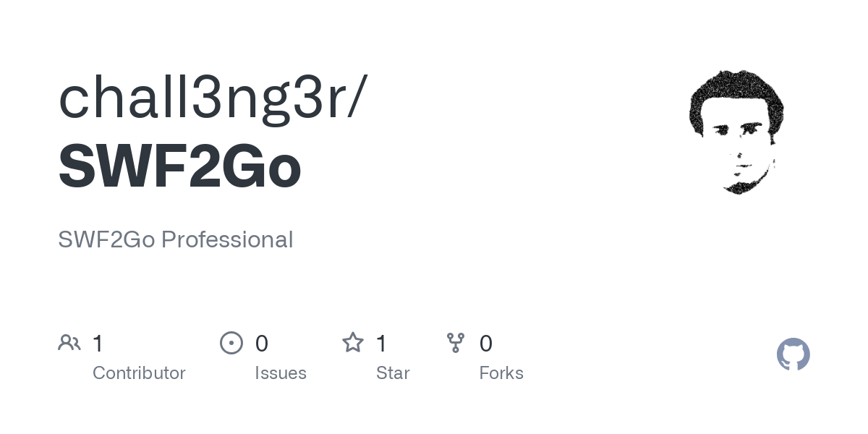Select the Forks label
The width and height of the screenshot is (868, 434).
pyautogui.click(x=501, y=373)
